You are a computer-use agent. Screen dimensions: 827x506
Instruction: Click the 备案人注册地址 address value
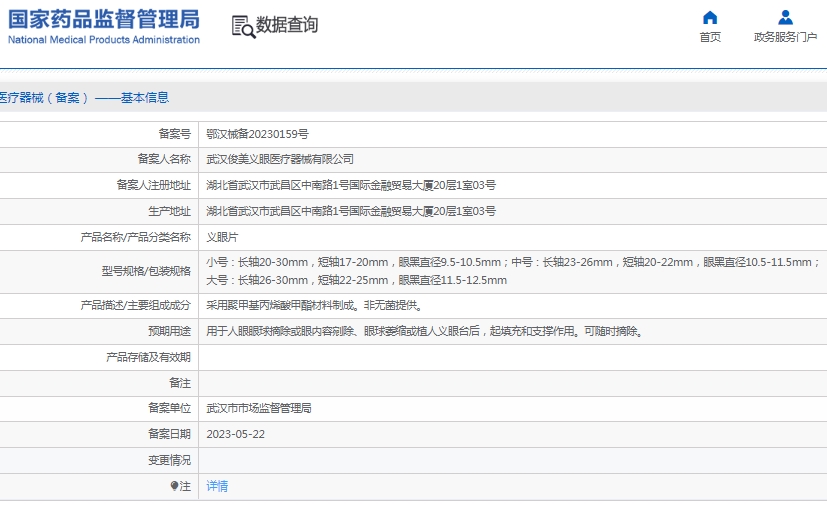(351, 185)
